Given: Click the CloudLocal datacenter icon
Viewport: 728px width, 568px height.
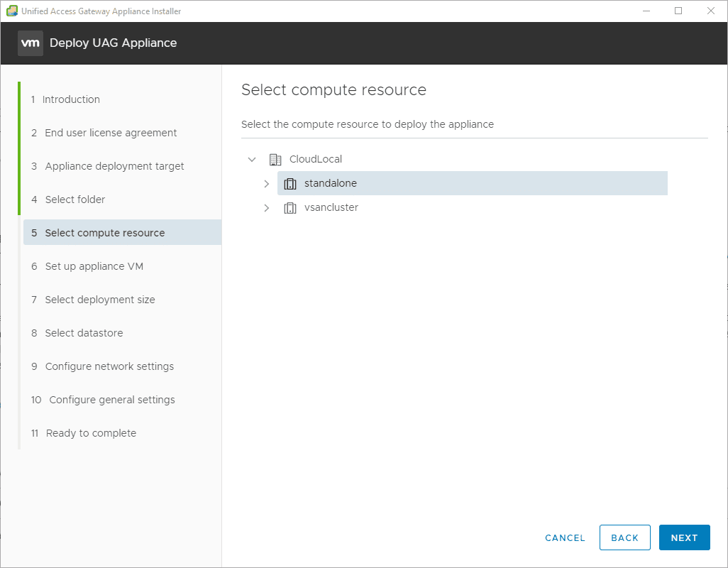Looking at the screenshot, I should coord(275,159).
